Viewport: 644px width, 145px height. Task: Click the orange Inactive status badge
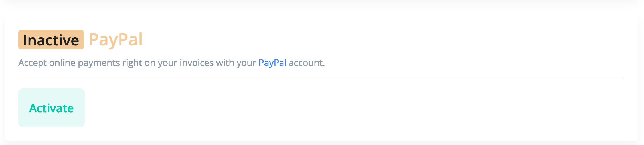point(51,40)
